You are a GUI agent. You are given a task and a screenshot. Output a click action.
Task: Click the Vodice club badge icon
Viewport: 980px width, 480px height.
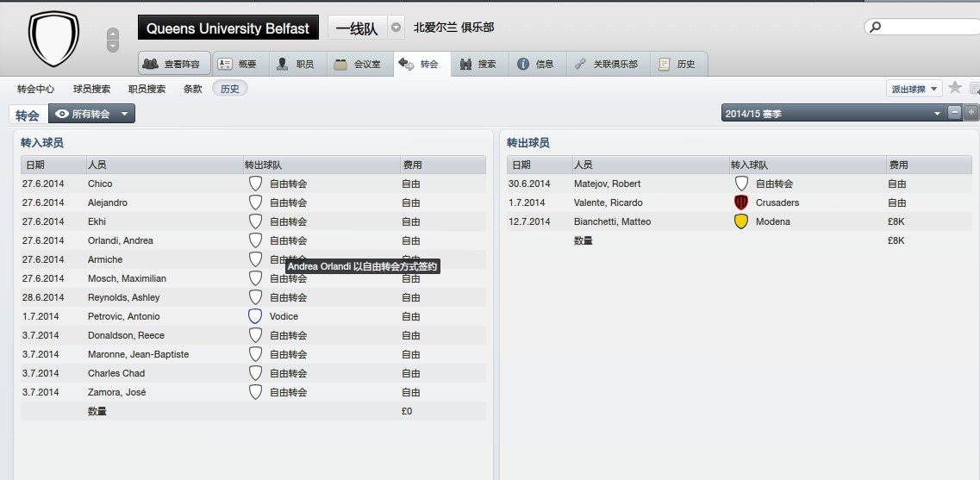click(255, 316)
